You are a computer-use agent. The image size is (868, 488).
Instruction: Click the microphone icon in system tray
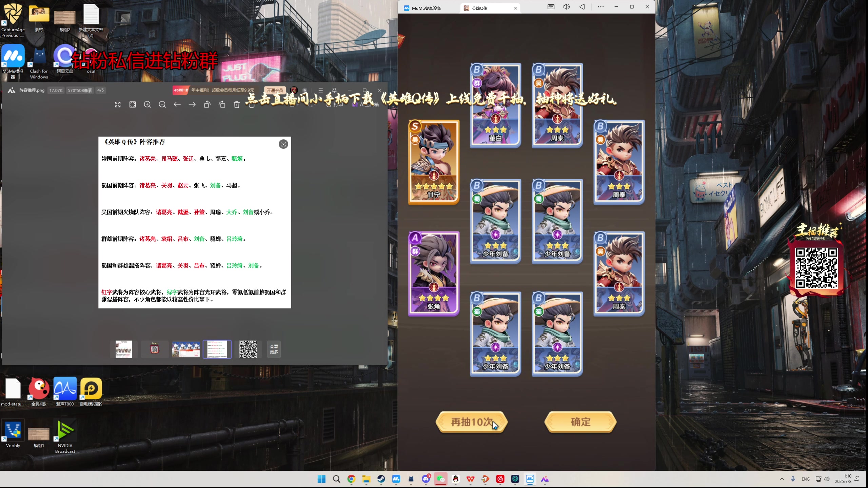[x=793, y=479]
